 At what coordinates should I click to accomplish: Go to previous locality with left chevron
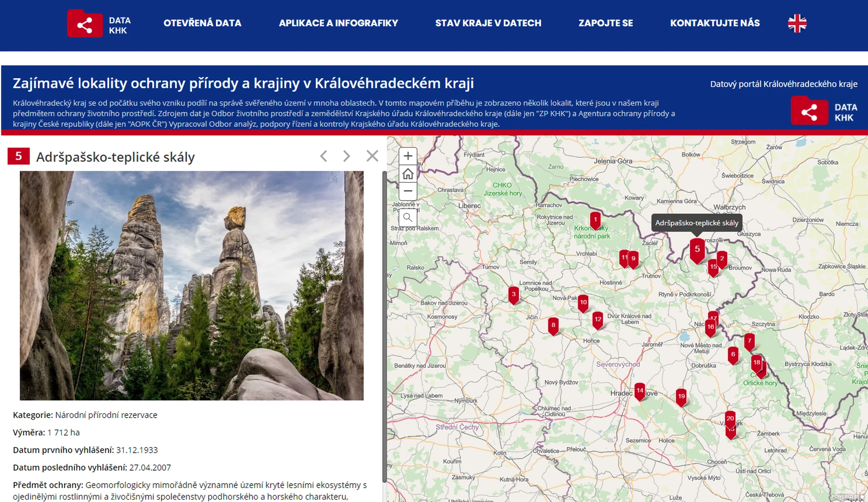click(324, 156)
